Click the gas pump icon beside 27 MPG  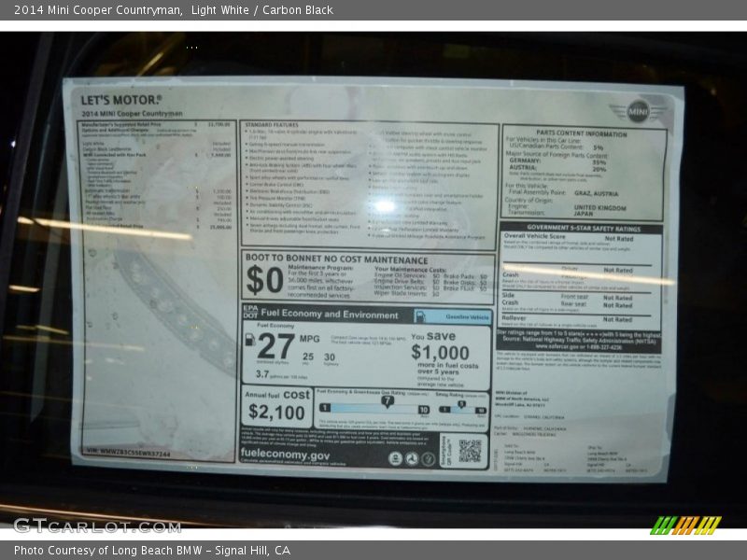[249, 340]
